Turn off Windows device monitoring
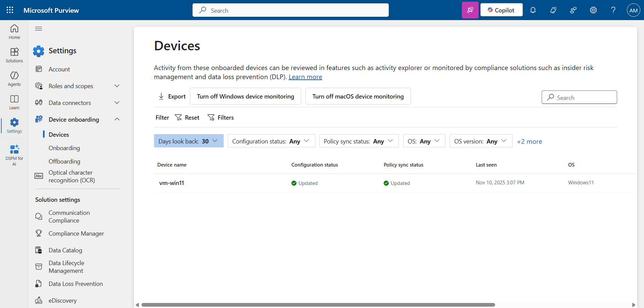The height and width of the screenshot is (308, 644). click(245, 97)
